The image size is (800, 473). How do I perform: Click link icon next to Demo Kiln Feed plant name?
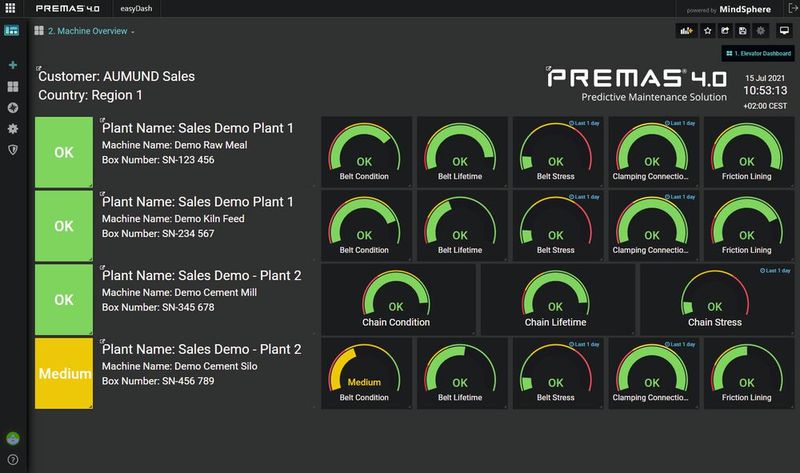pyautogui.click(x=102, y=194)
